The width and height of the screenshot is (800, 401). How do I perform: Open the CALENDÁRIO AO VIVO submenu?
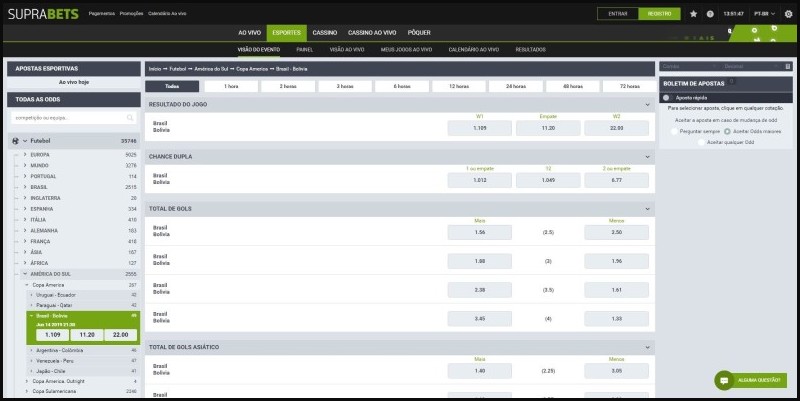tap(473, 49)
